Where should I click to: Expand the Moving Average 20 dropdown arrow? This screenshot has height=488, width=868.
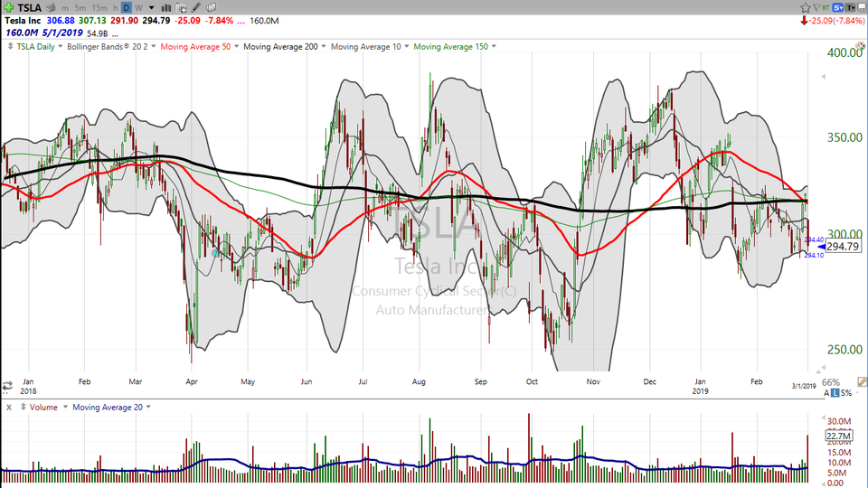coord(148,408)
